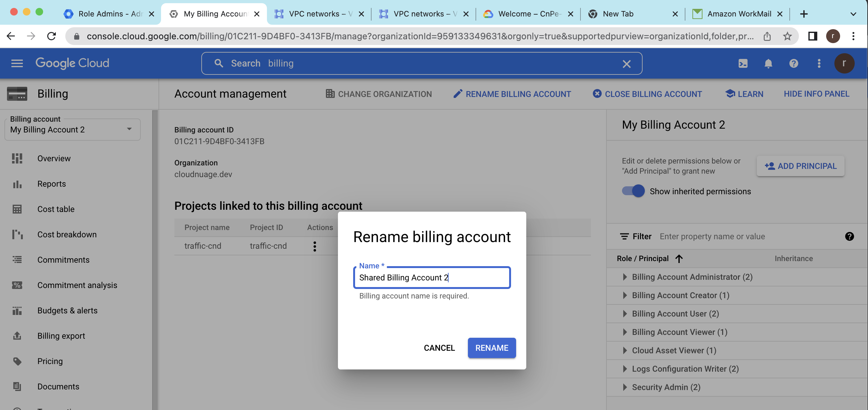Screen dimensions: 868x410
Task: Expand Billing Account Creator (1) role
Action: point(625,295)
